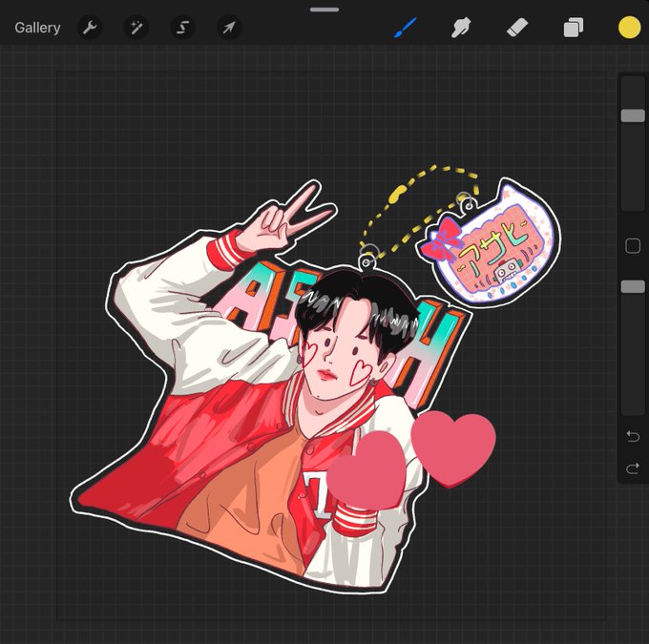Screen dimensions: 649x644
Task: Activate the Selection tool
Action: coord(182,28)
